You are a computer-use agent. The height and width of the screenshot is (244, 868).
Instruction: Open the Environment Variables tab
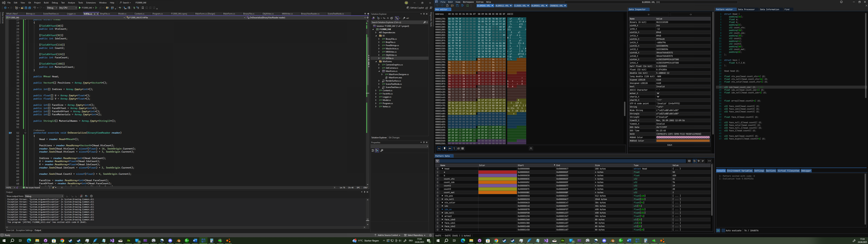pos(739,171)
